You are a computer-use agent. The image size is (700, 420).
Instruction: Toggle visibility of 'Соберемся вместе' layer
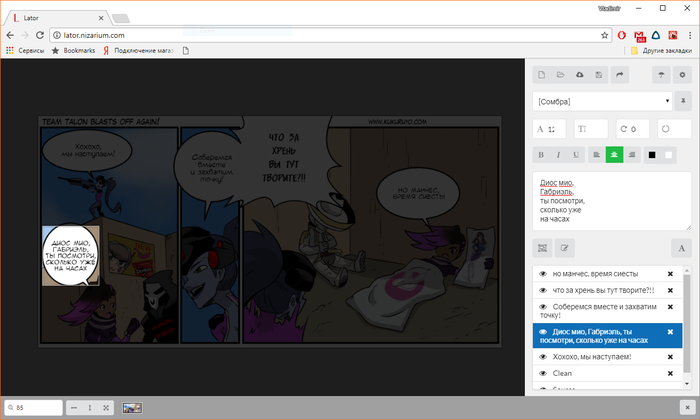543,307
